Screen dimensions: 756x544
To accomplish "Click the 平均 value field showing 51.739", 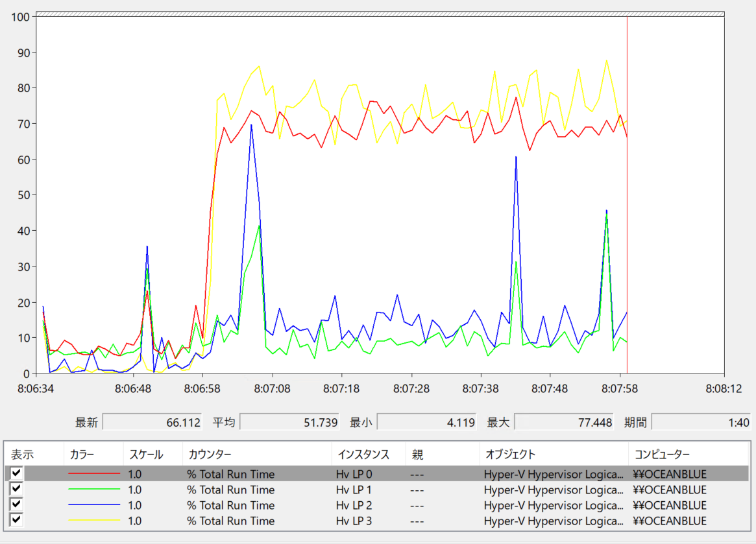I will [290, 423].
